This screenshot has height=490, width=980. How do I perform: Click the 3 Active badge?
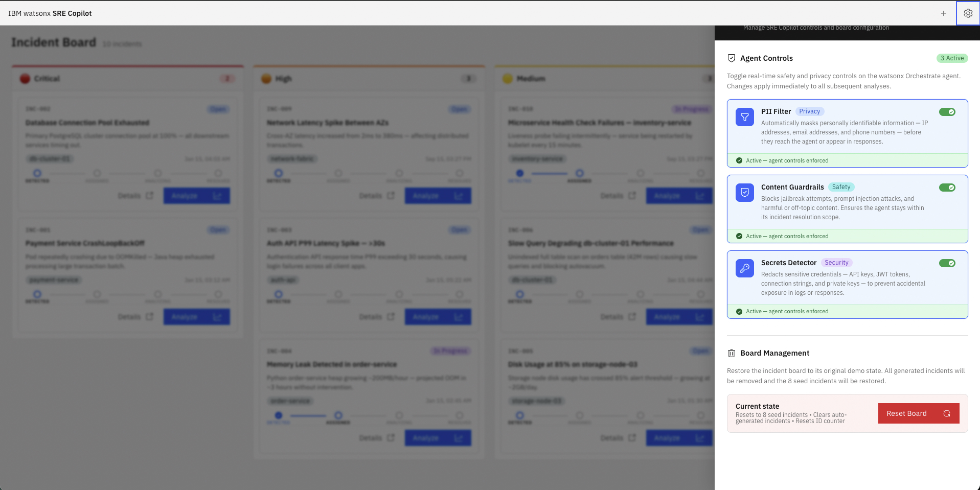click(952, 58)
